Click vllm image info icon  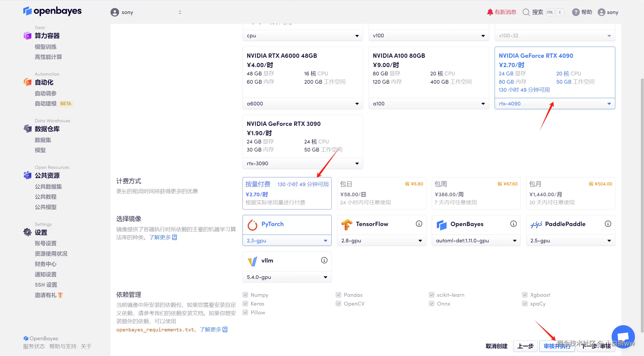coord(324,260)
